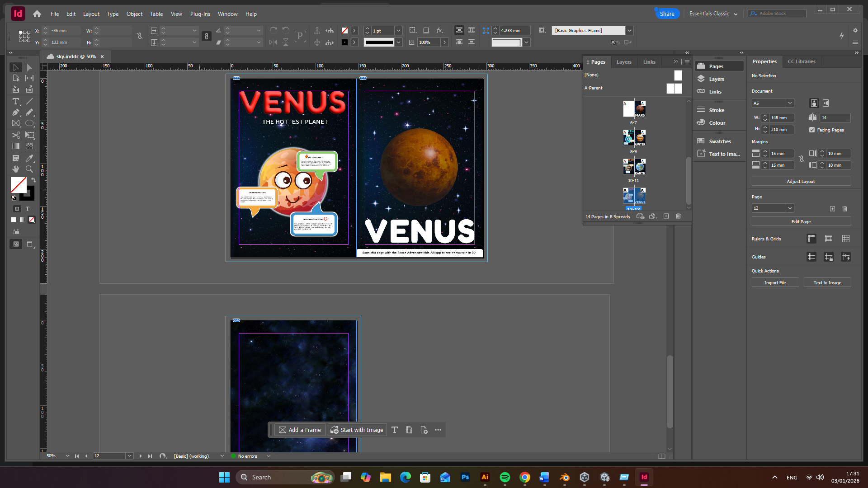Select the Pen tool
Screen dimensions: 868x488
click(16, 112)
